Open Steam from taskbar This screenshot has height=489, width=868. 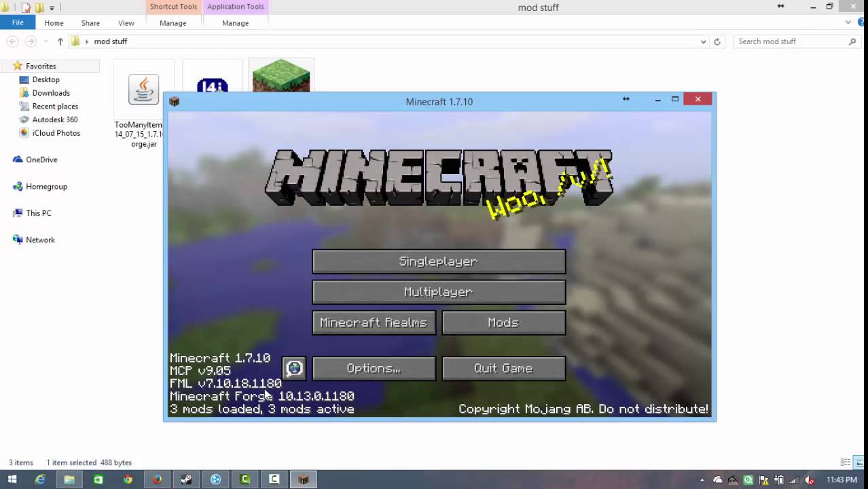pos(186,479)
